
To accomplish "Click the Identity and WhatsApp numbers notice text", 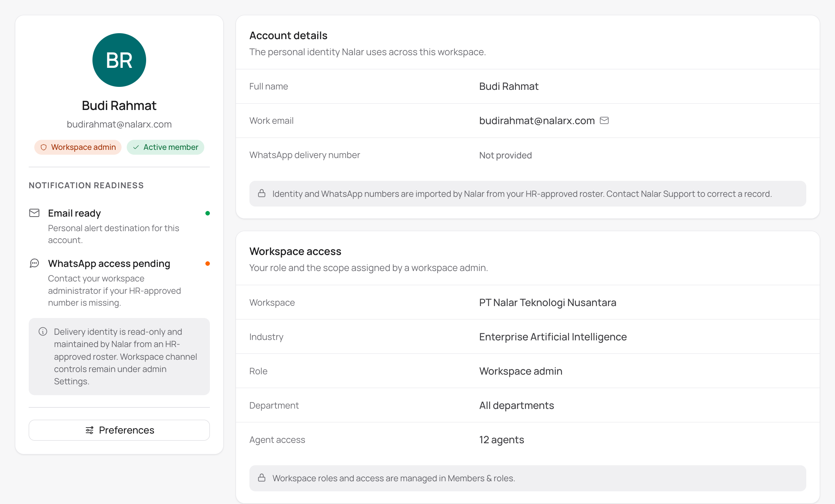I will pos(522,193).
